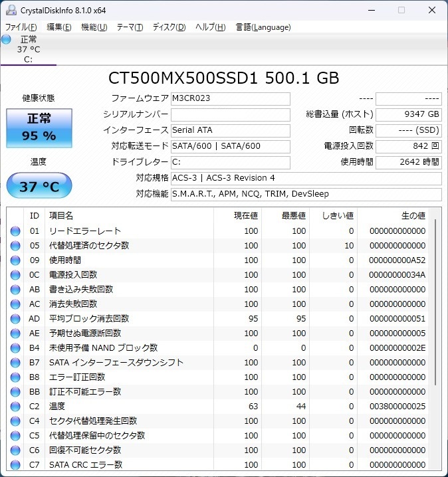This screenshot has height=477, width=448.
Task: Select the blue status orb for drive C: at top
Action: (x=6, y=39)
